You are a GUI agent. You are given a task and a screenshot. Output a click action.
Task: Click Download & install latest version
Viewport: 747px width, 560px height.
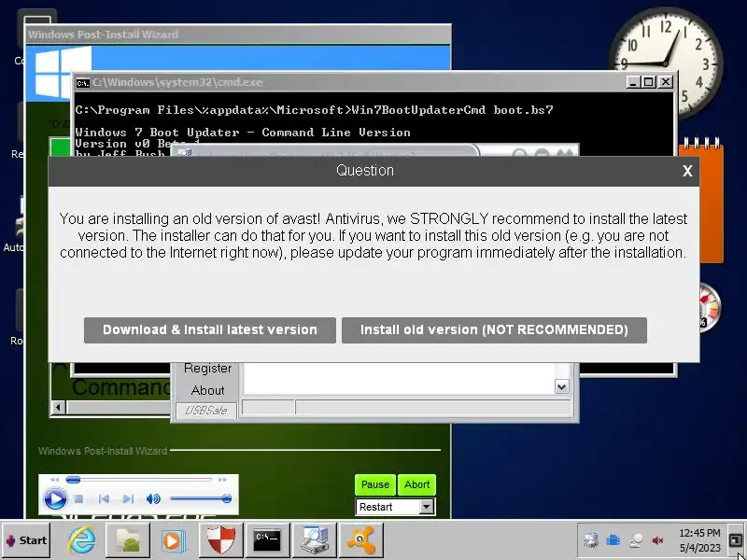(209, 330)
